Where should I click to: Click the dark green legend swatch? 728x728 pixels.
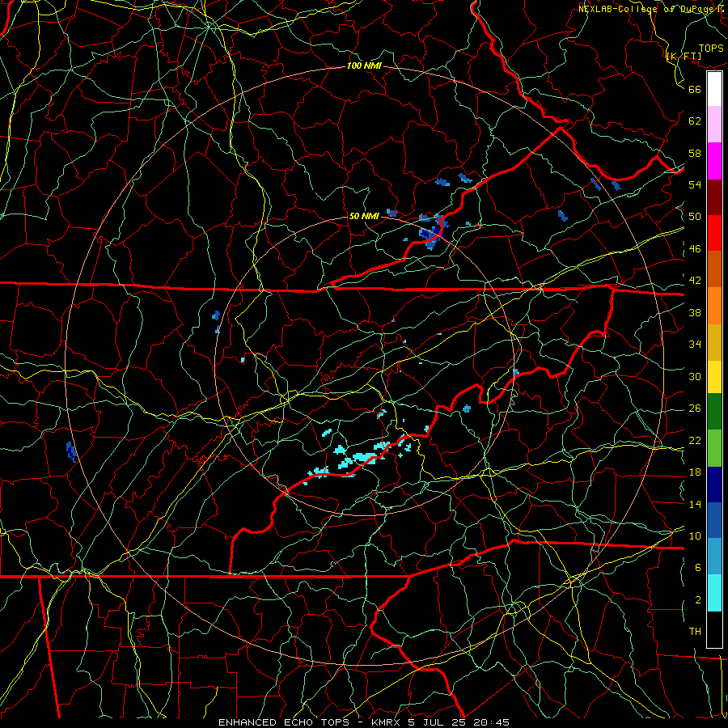[714, 412]
